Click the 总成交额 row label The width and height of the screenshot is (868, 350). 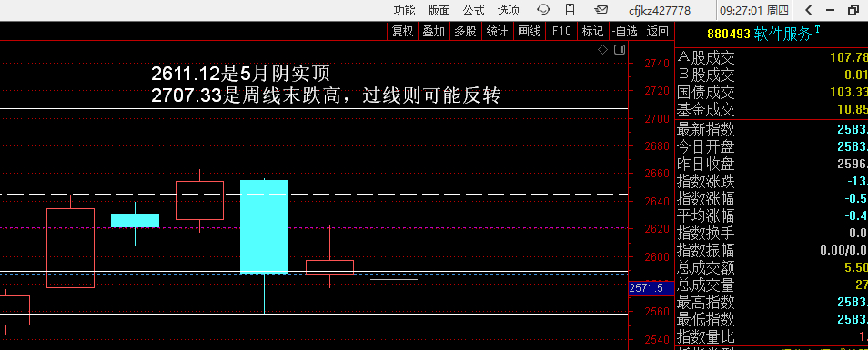[706, 267]
